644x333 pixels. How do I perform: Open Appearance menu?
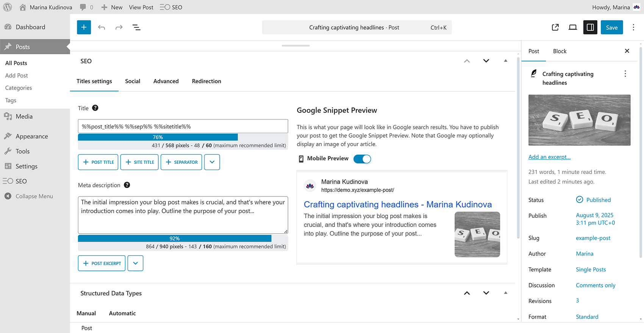click(35, 136)
